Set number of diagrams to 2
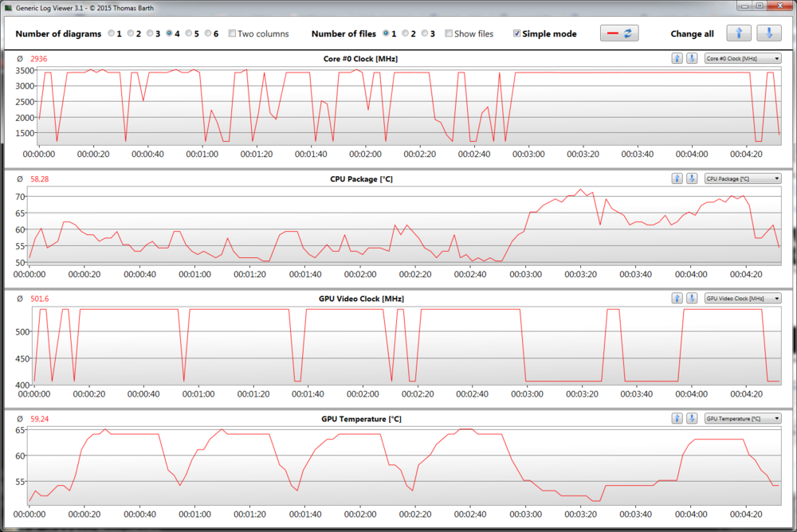Viewport: 797px width, 532px height. [x=131, y=34]
